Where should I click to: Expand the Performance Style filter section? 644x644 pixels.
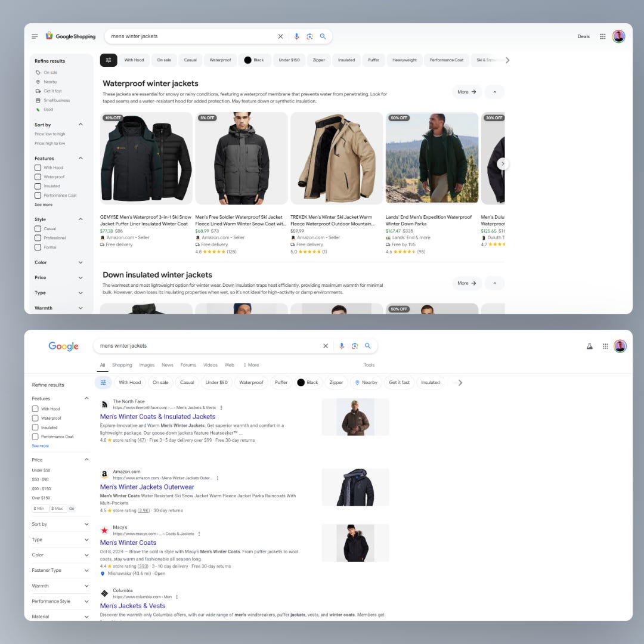pyautogui.click(x=86, y=602)
